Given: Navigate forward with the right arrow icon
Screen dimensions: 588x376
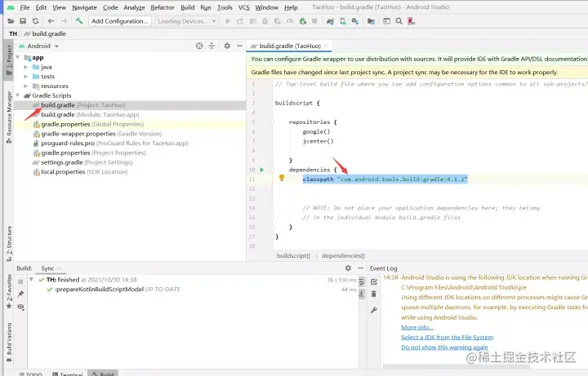Looking at the screenshot, I should pyautogui.click(x=64, y=21).
